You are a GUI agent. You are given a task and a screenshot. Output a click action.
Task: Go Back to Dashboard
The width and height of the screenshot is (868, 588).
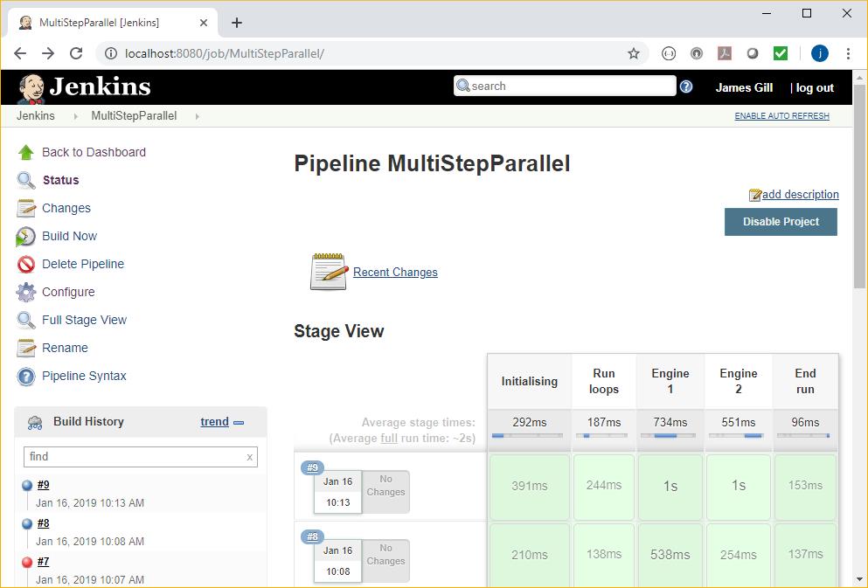[x=94, y=152]
